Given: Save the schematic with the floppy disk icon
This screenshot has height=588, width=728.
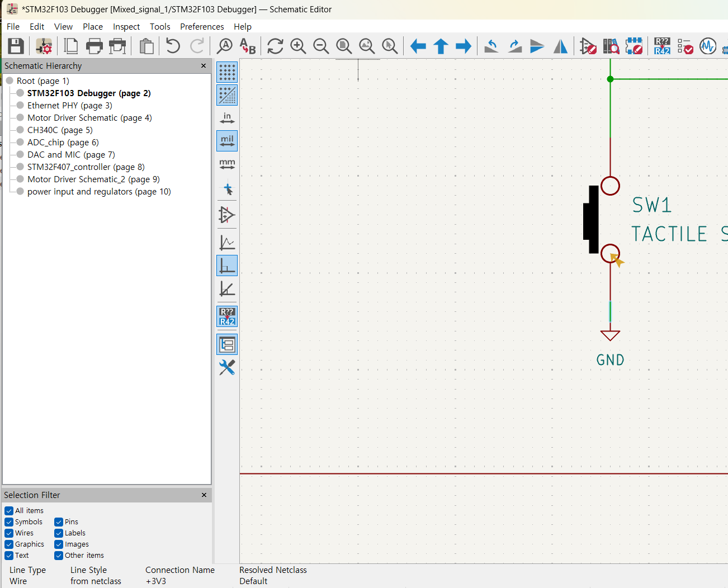Looking at the screenshot, I should pos(16,46).
